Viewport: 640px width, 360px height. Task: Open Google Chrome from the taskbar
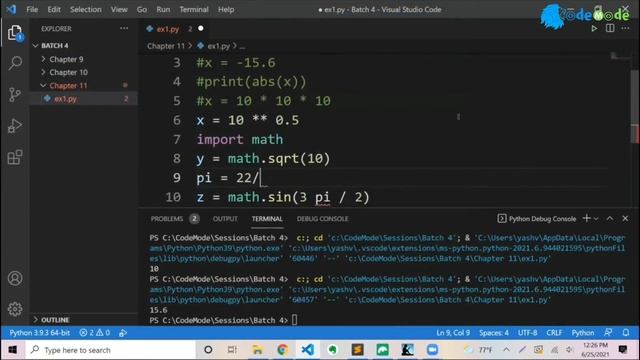pyautogui.click(x=282, y=350)
